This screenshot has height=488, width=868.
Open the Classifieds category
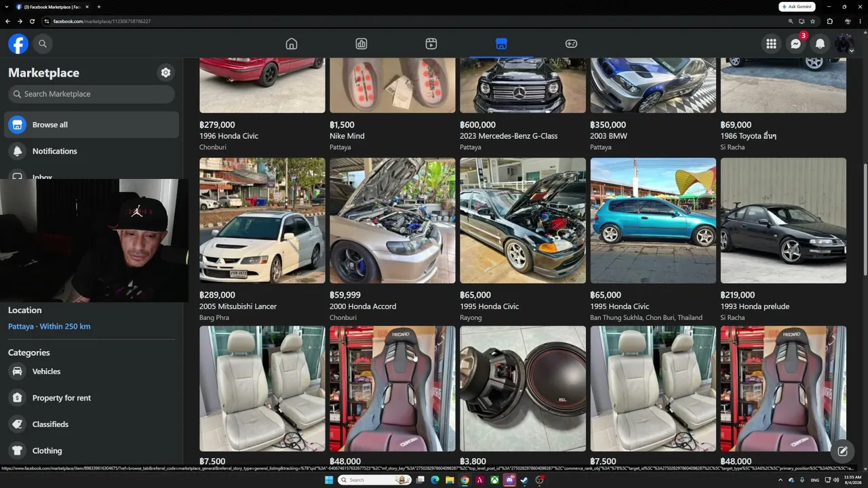[x=92, y=424]
